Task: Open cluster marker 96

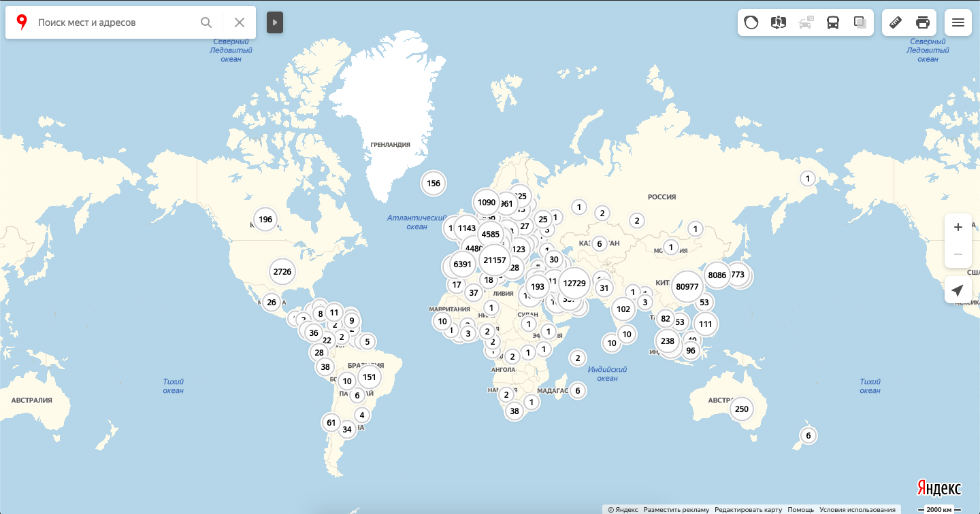Action: [691, 351]
